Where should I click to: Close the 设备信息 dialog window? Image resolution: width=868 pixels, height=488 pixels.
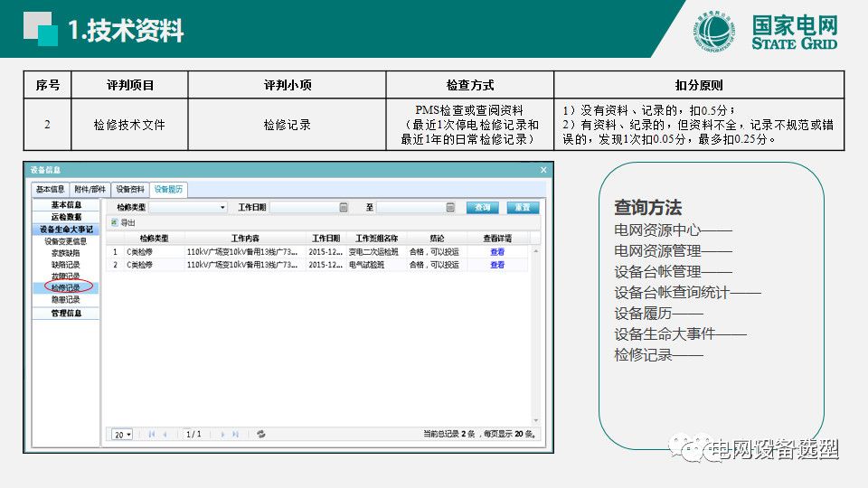[543, 170]
